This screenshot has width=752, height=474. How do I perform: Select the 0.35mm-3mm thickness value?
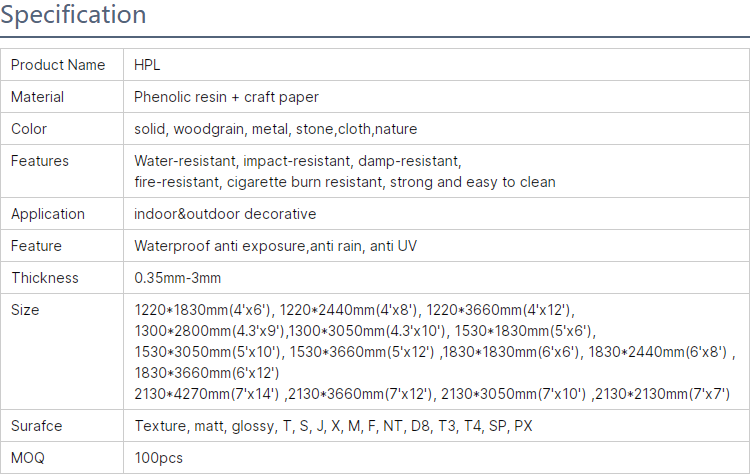pos(178,278)
